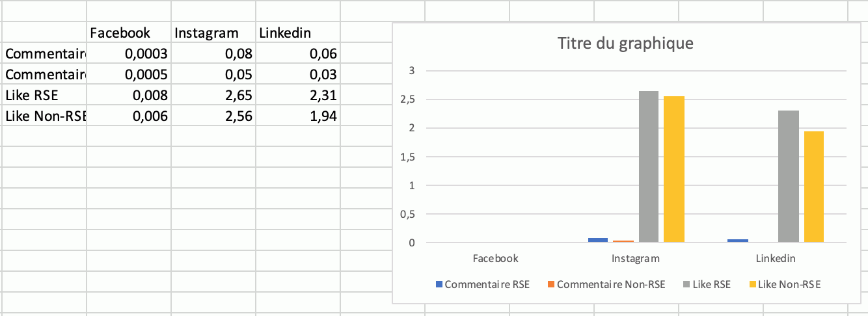The height and width of the screenshot is (316, 868).
Task: Click the gray Like RSE bar for Linkedin
Action: [789, 176]
